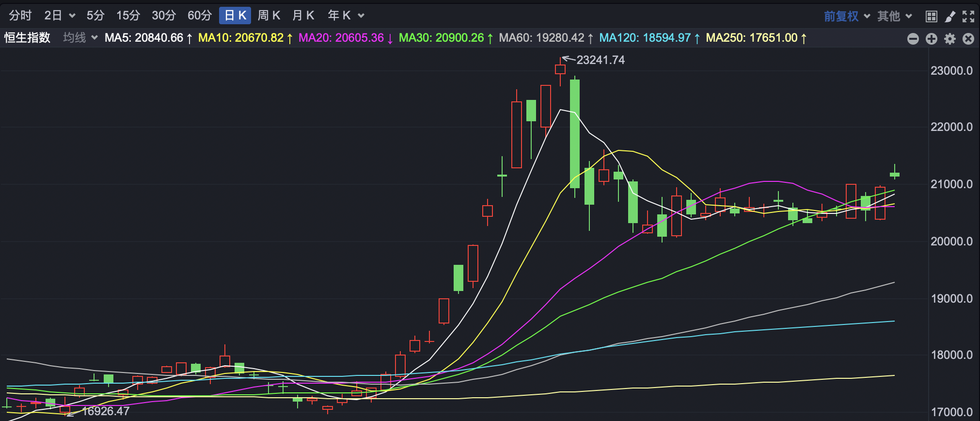Open the multi-chart grid layout icon
This screenshot has width=980, height=421.
(x=931, y=16)
